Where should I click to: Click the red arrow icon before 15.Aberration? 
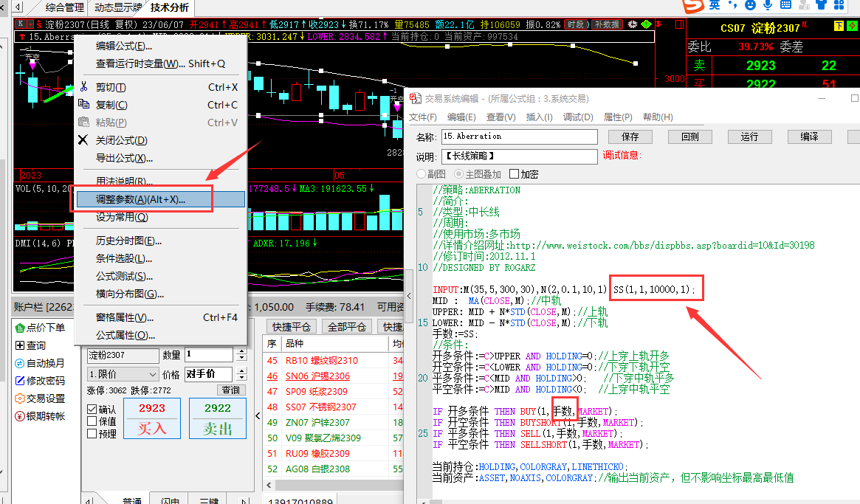[21, 37]
